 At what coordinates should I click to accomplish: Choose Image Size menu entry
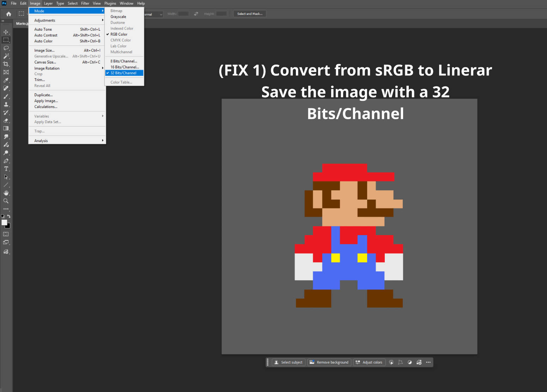coord(67,50)
